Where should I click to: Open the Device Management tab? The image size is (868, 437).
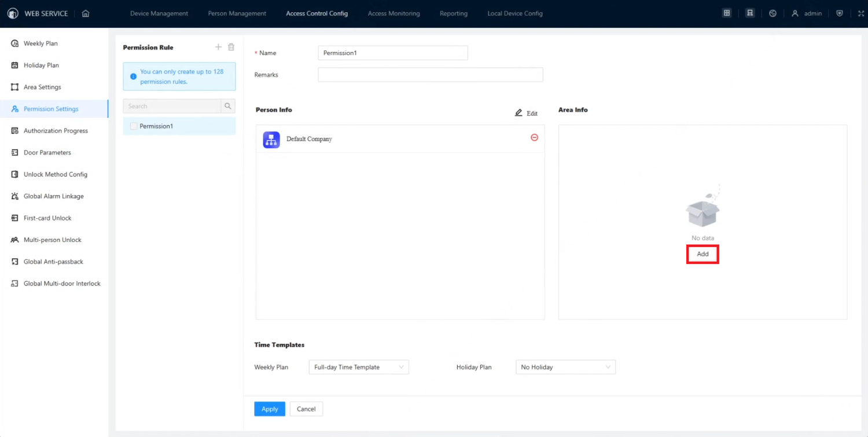click(x=159, y=13)
